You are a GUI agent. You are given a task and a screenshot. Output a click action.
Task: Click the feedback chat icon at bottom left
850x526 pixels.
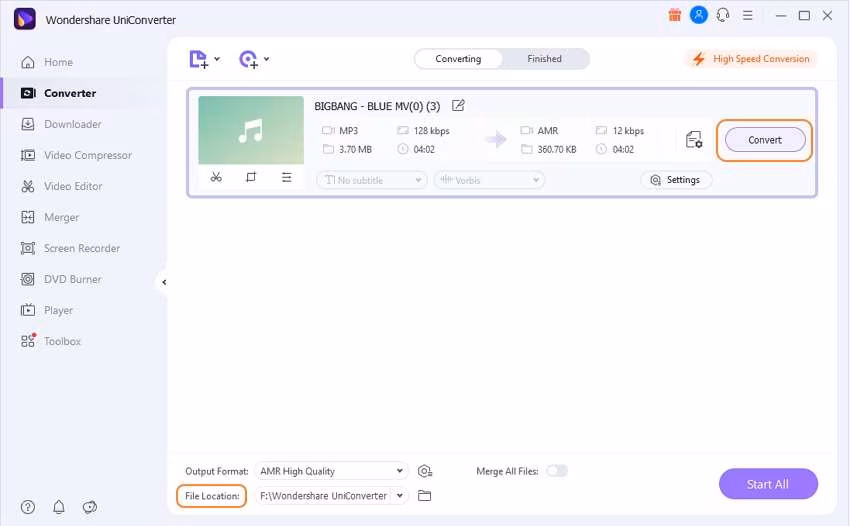89,507
